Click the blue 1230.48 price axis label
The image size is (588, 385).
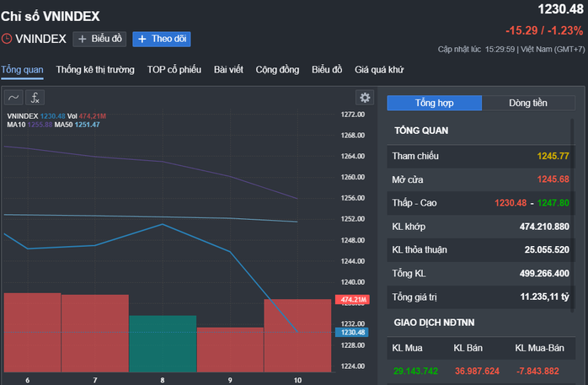pos(352,332)
